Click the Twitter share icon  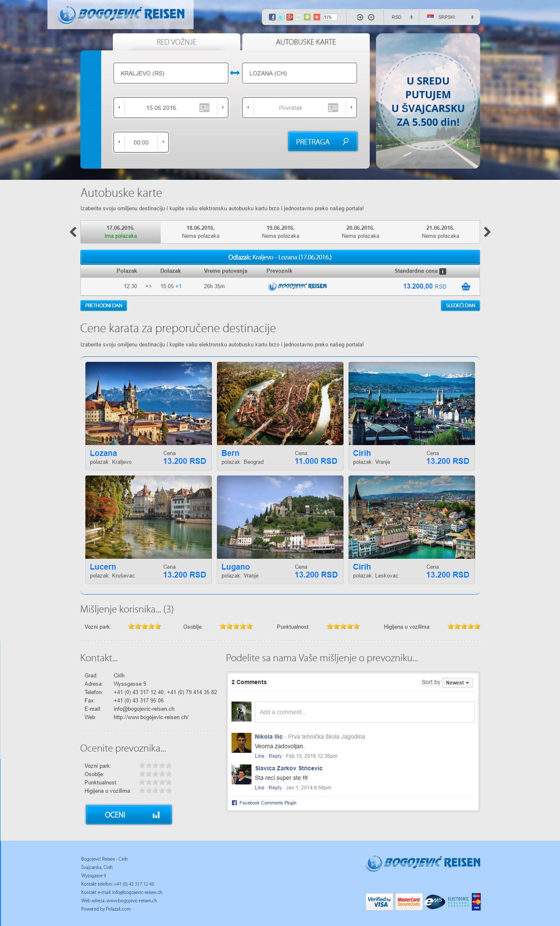tap(281, 17)
